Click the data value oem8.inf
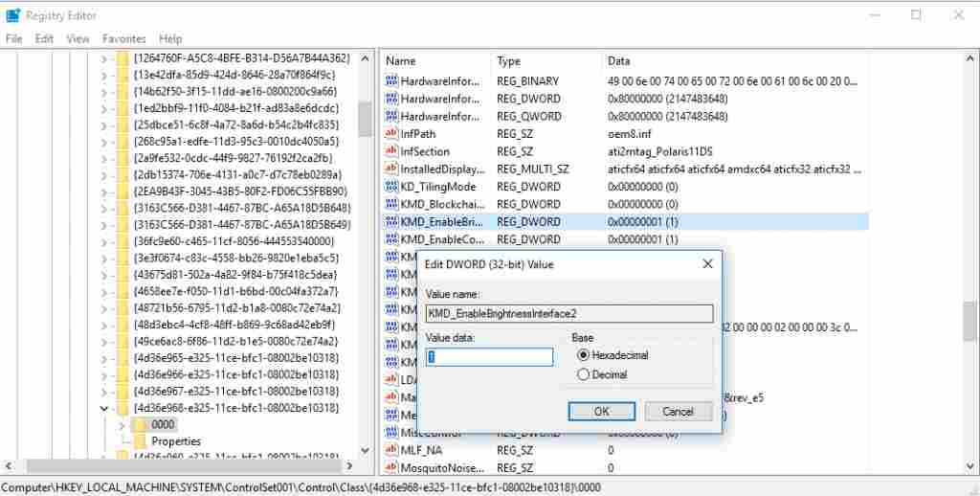Screen dimensions: 980x496 coord(630,134)
